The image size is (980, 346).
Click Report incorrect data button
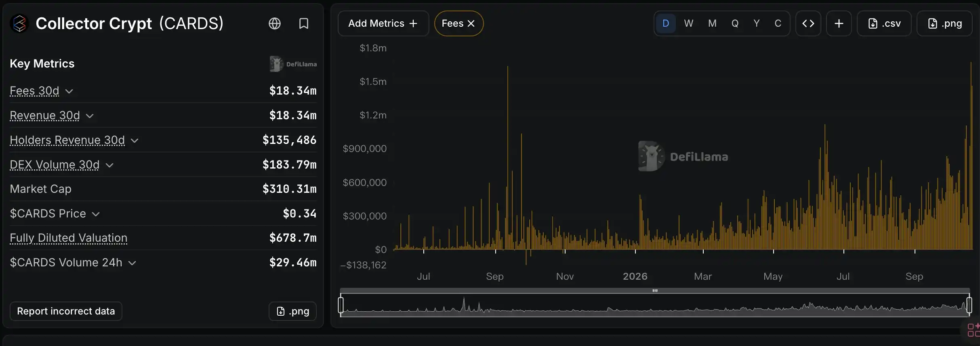tap(66, 311)
